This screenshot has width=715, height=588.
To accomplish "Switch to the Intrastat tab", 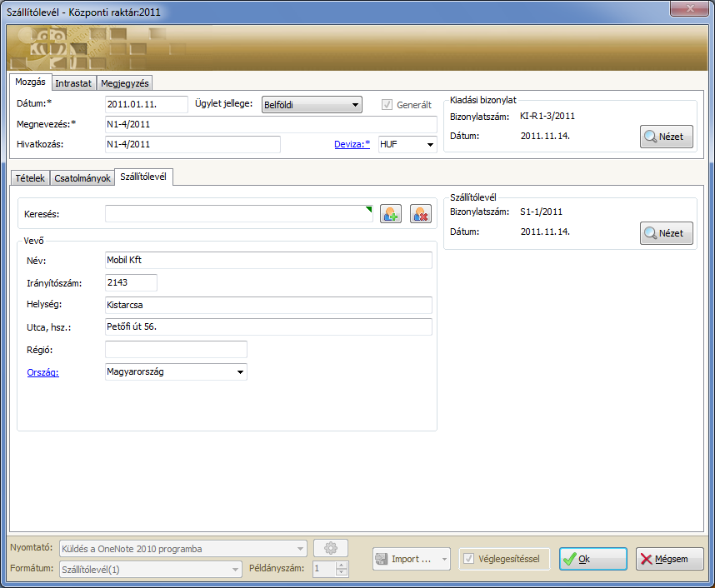I will click(73, 83).
